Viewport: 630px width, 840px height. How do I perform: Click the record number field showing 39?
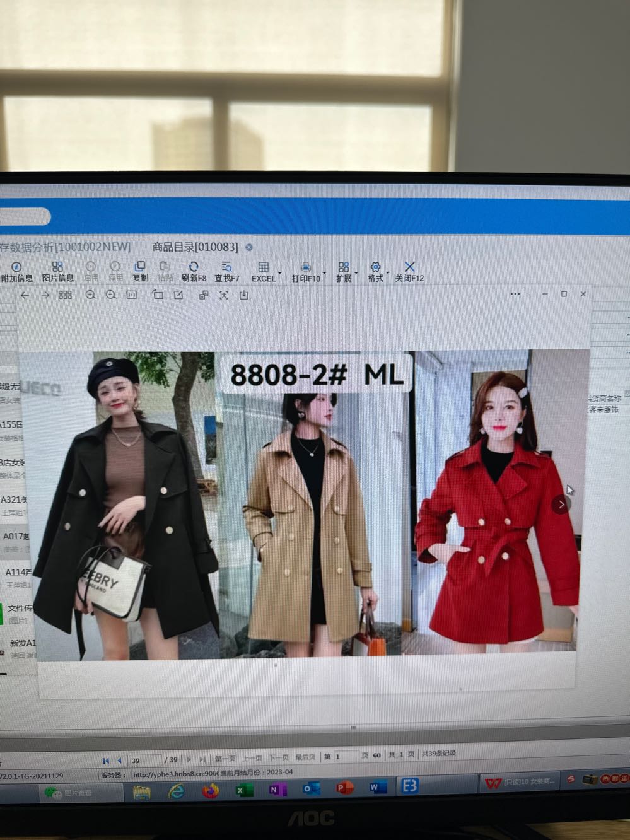144,761
